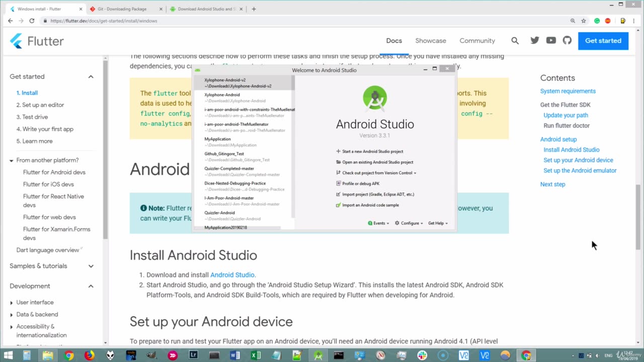Import project (Gradle, Eclipse ADT, etc.)
Viewport: 644px width, 362px height.
(375, 194)
